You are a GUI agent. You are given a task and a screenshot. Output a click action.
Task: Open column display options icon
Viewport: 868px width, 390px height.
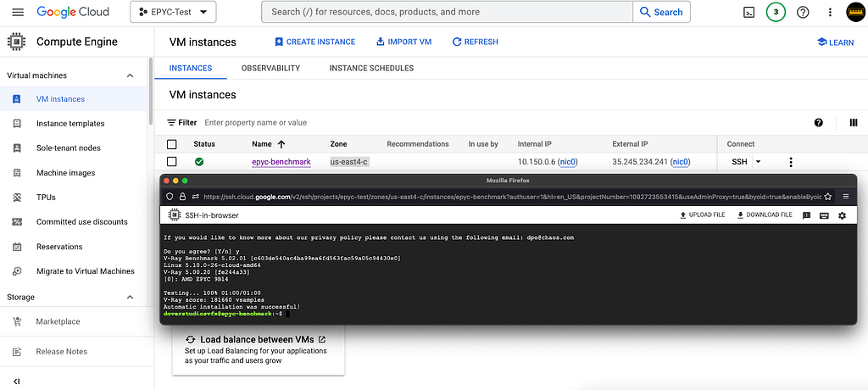(853, 122)
